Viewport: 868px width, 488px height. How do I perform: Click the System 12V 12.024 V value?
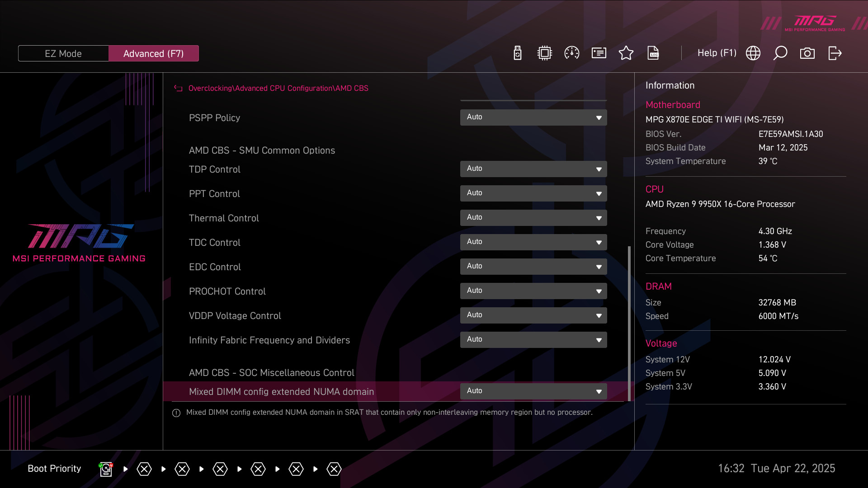(x=774, y=360)
